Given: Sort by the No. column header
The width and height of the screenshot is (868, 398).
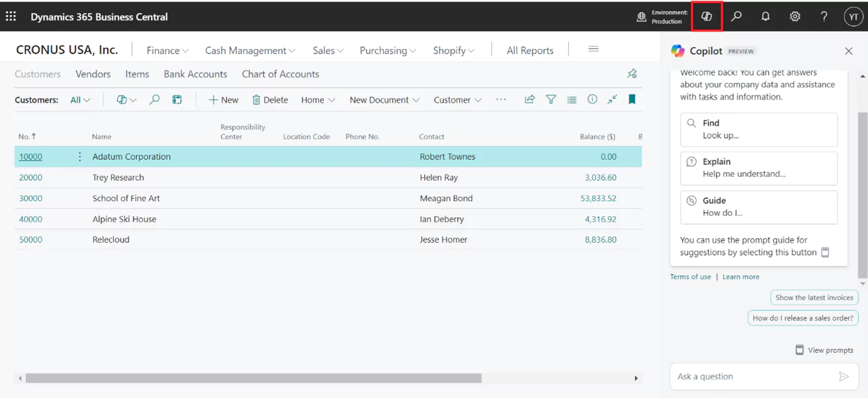Looking at the screenshot, I should [27, 136].
